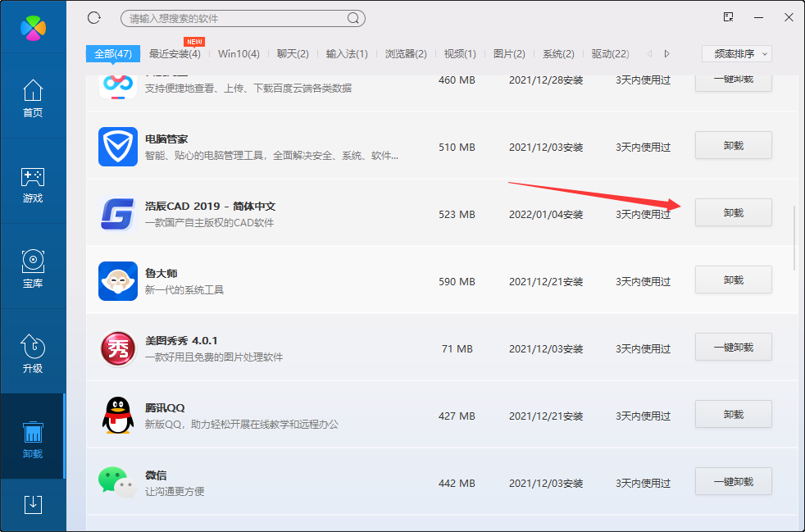One-click uninstall 美图秀秀 4.0.1
Image resolution: width=805 pixels, height=532 pixels.
(734, 347)
